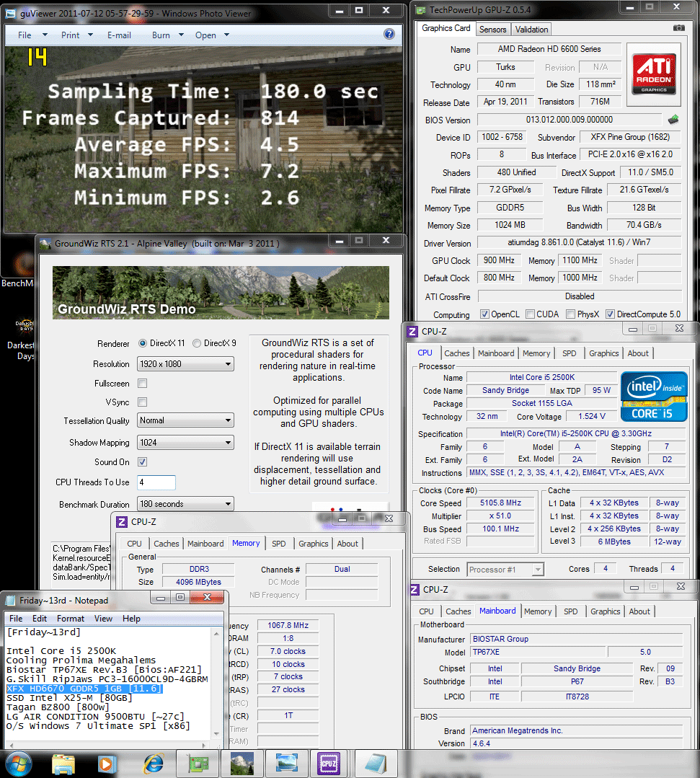Click the Notepad title bar icon
Screen dimensions: 700x778
click(10, 601)
